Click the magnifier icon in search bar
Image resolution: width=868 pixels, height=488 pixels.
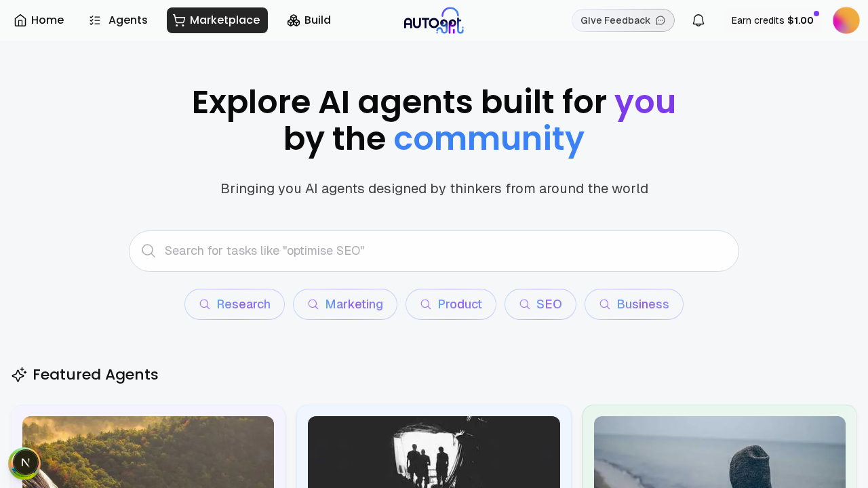click(149, 251)
